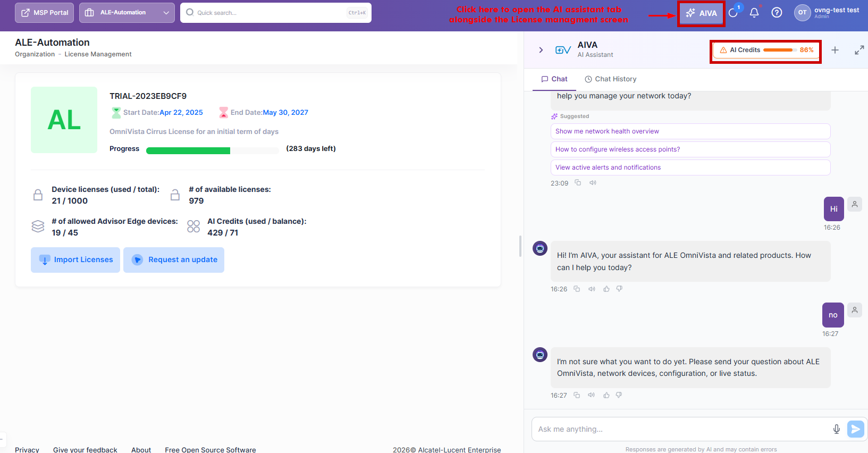Open the help question mark icon

(x=777, y=12)
